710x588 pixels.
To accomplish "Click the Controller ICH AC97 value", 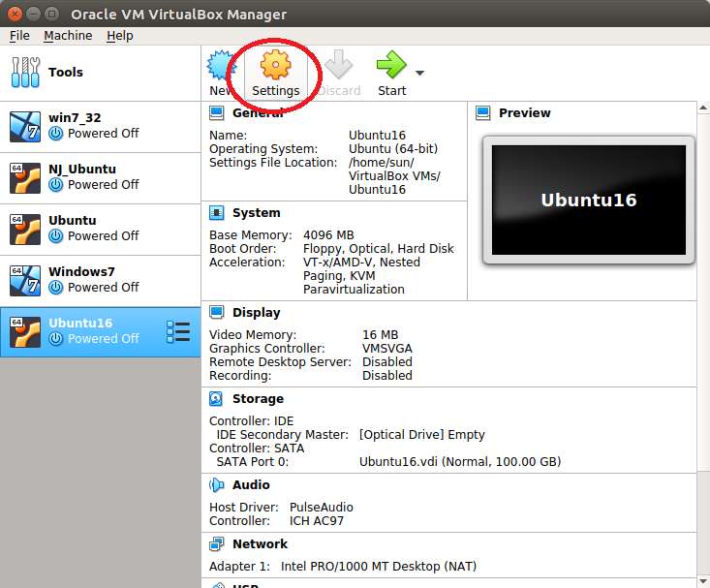I will pos(317,520).
